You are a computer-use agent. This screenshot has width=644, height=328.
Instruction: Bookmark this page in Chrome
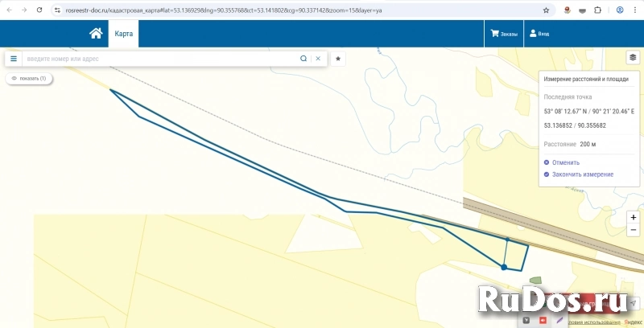pos(547,10)
